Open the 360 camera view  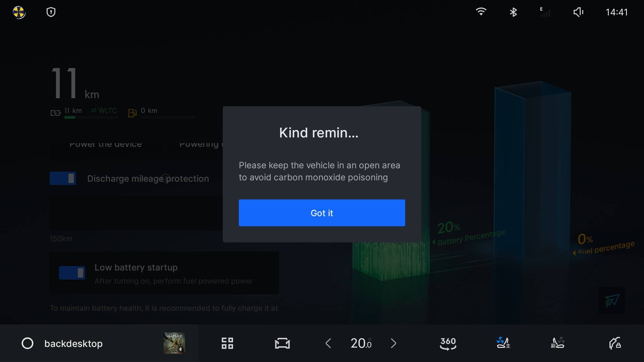(448, 343)
